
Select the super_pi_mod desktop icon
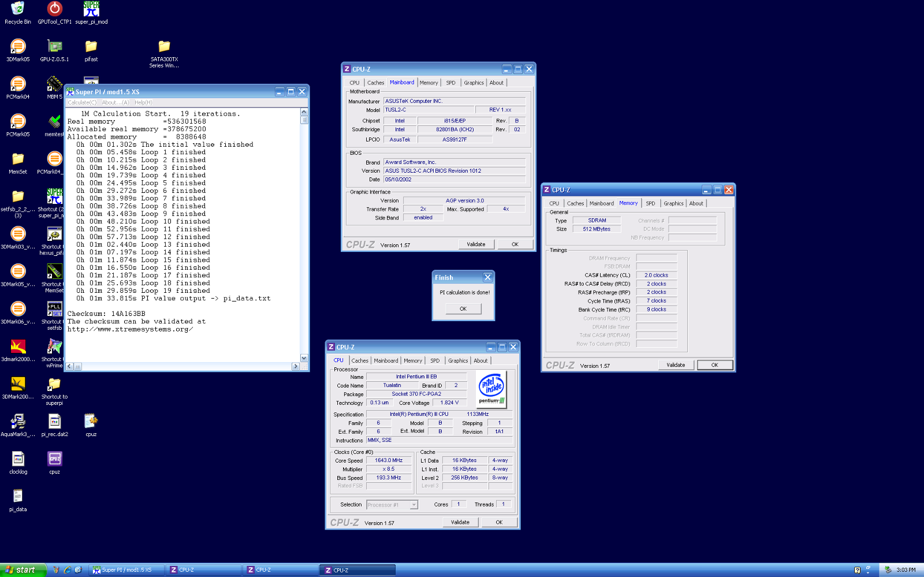[x=91, y=13]
